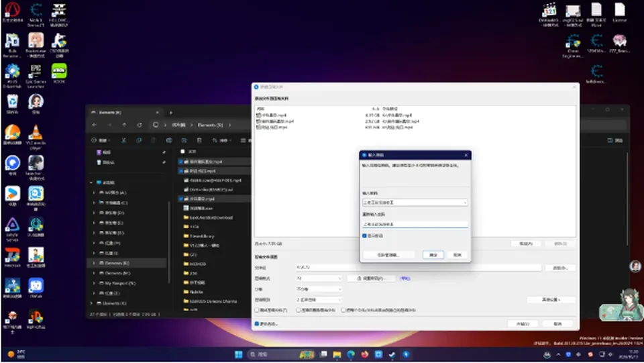Expand the Elements (K:) drive tree node
This screenshot has width=644, height=363.
click(x=94, y=263)
